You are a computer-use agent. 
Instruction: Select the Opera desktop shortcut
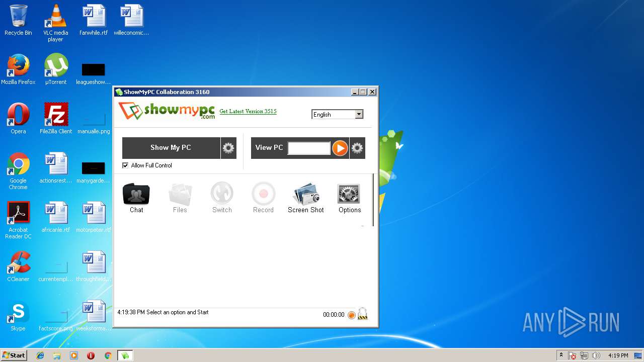click(x=18, y=119)
